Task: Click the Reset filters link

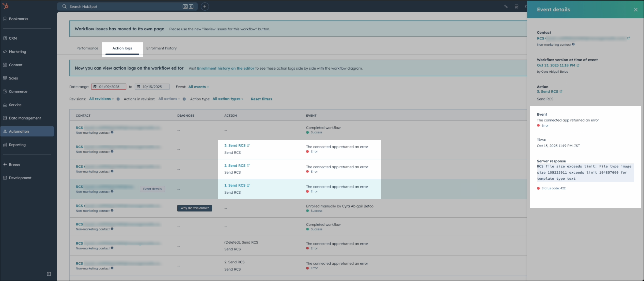Action: pos(261,99)
